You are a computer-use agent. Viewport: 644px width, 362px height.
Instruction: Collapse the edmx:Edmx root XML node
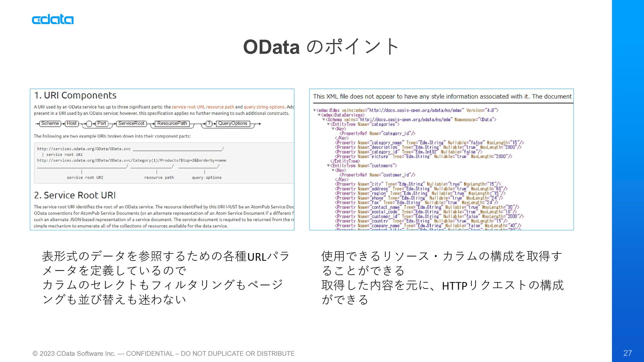click(315, 110)
